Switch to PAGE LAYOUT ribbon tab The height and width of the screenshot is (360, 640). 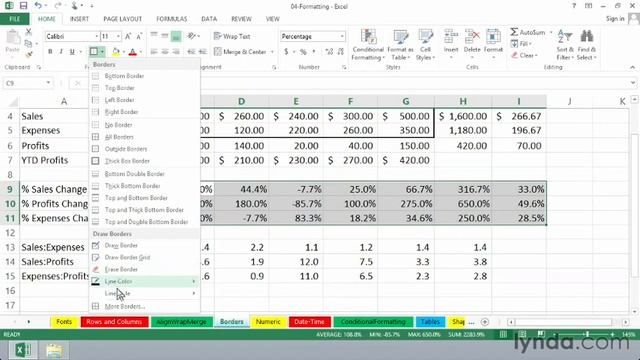pyautogui.click(x=122, y=19)
